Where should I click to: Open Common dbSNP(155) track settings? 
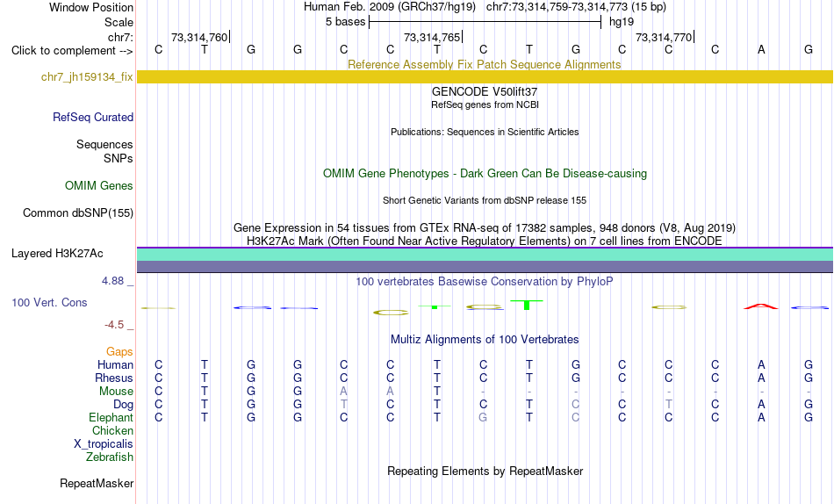78,212
